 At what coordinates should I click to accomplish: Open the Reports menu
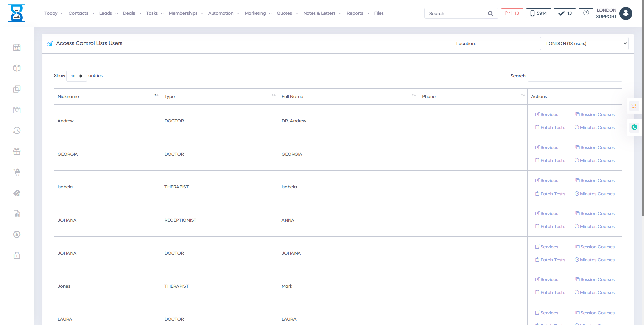[358, 13]
